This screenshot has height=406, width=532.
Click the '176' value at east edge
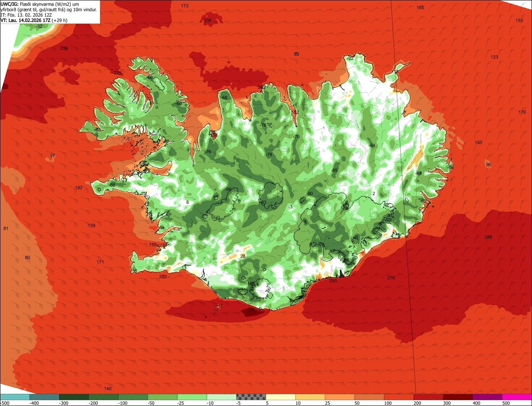(522, 113)
